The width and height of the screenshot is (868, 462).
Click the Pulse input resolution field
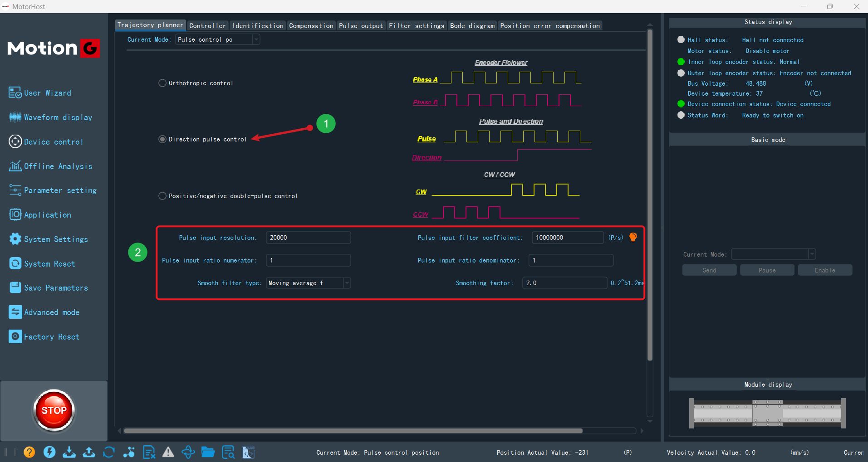pos(309,238)
